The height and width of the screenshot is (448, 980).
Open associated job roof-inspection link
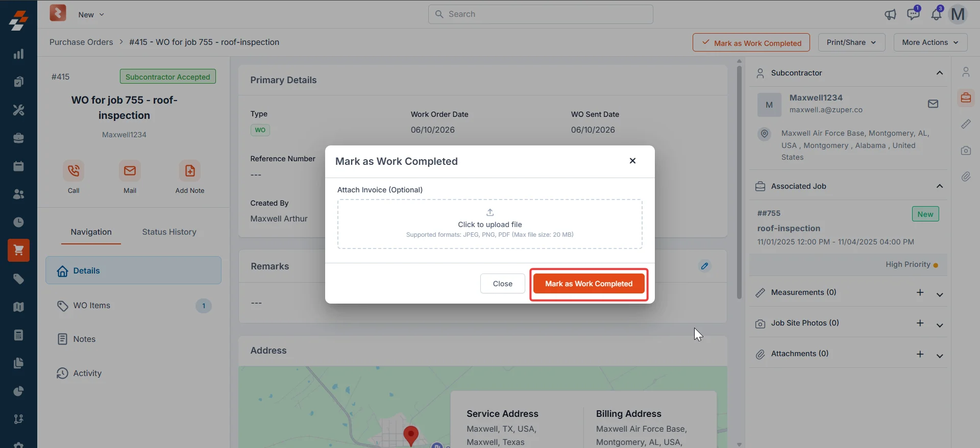click(789, 228)
